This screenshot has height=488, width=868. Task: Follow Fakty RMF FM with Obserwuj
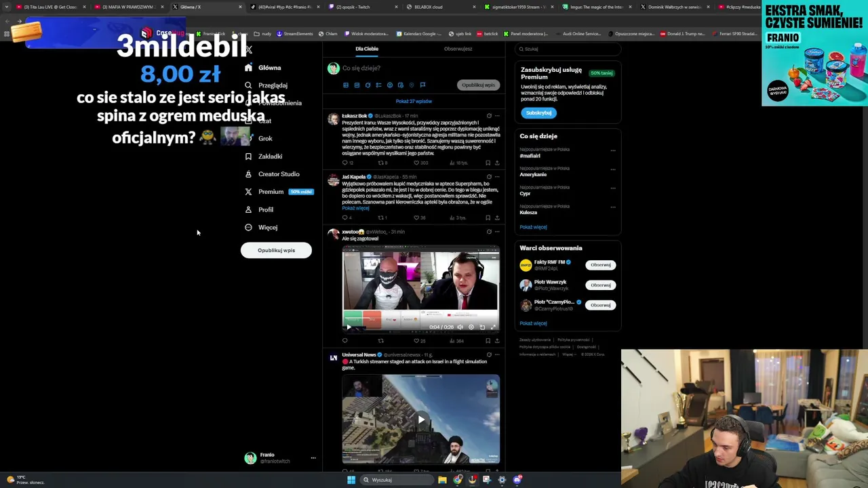pyautogui.click(x=600, y=265)
